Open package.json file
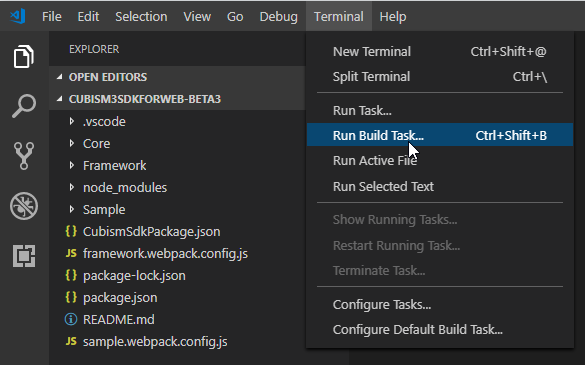The height and width of the screenshot is (365, 585). pos(120,298)
